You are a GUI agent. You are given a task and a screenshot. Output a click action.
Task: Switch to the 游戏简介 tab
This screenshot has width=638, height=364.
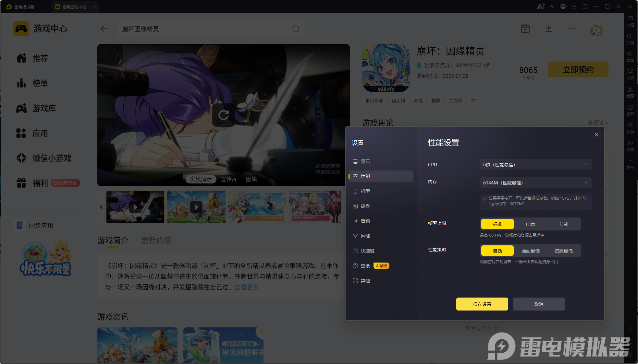(113, 241)
